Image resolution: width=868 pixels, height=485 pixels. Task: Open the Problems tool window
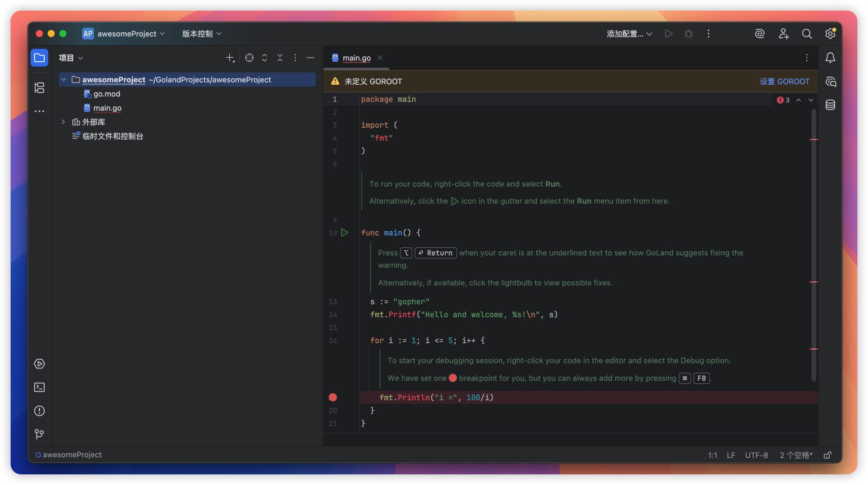(39, 411)
